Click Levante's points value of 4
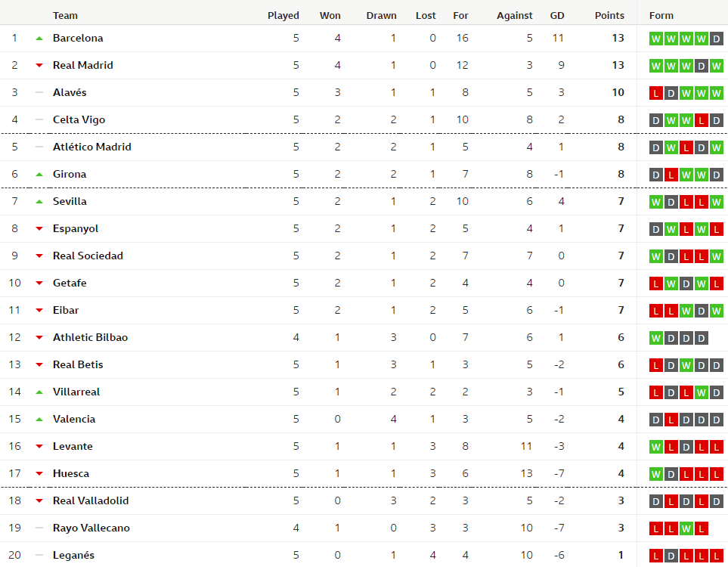The image size is (728, 567). 621,447
